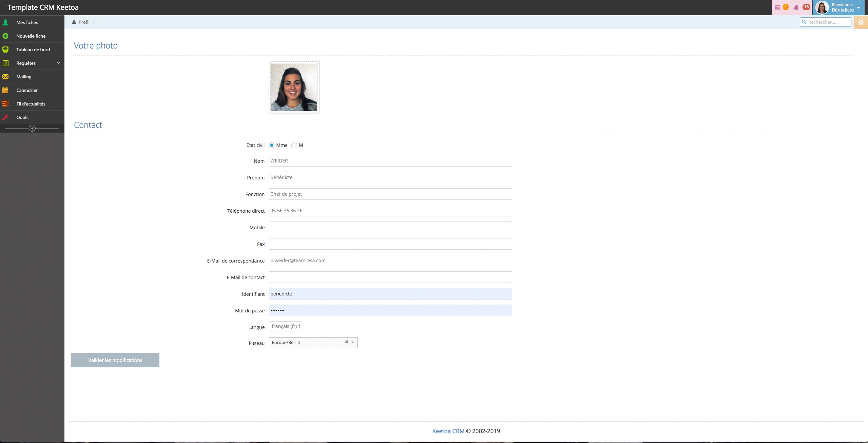Collapse sidebar with double-chevron circle icon
This screenshot has height=443, width=868.
32,128
